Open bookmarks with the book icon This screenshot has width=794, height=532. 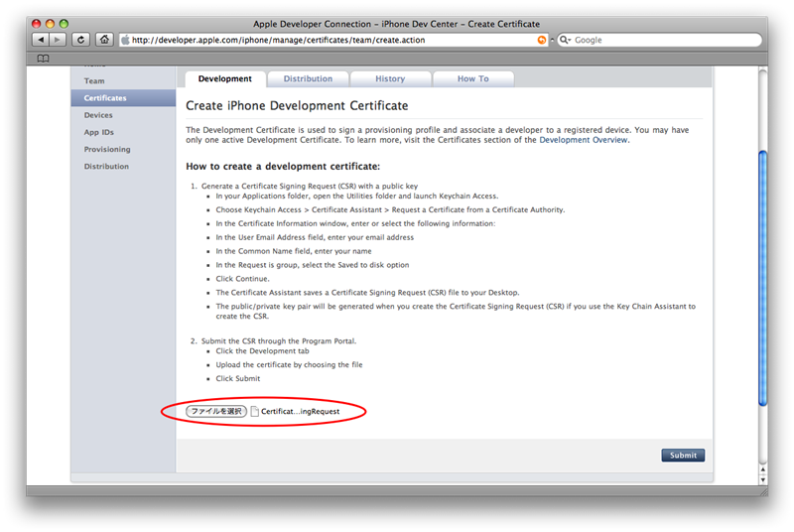point(43,59)
